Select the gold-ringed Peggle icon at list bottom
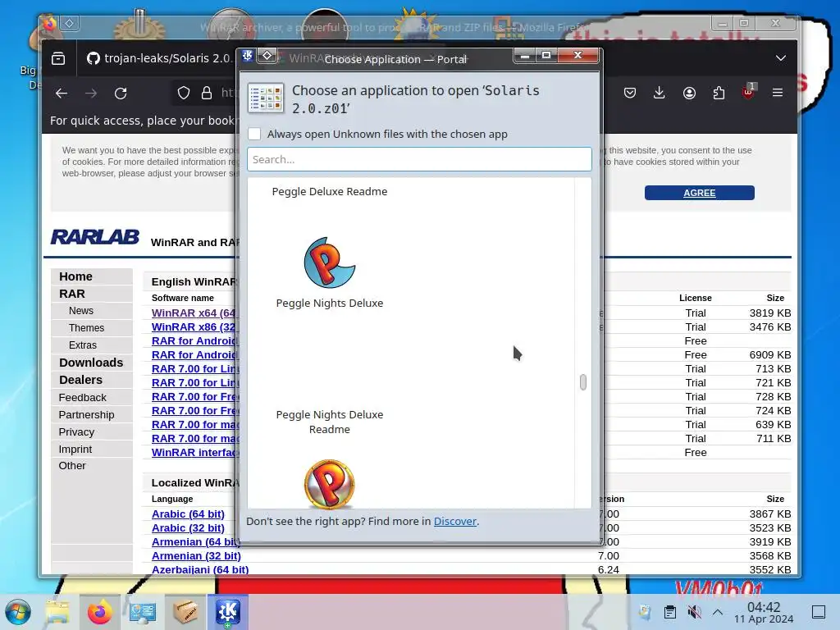The width and height of the screenshot is (840, 630). point(330,484)
